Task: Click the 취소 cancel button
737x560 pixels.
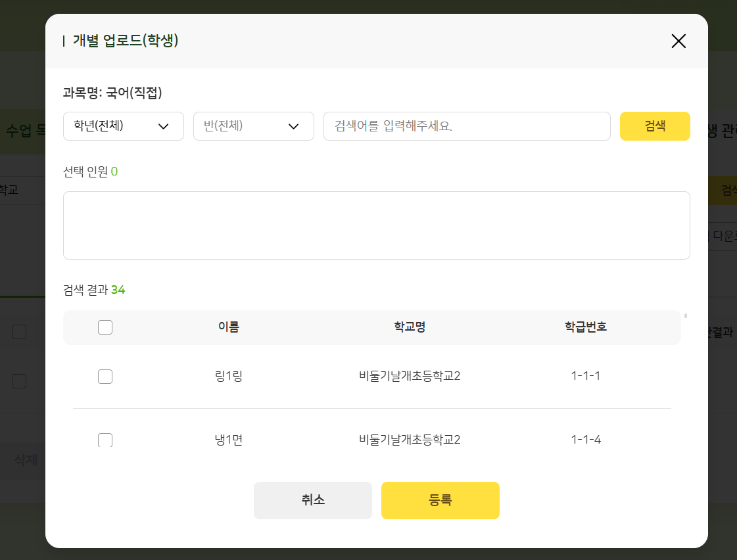Action: [x=313, y=500]
